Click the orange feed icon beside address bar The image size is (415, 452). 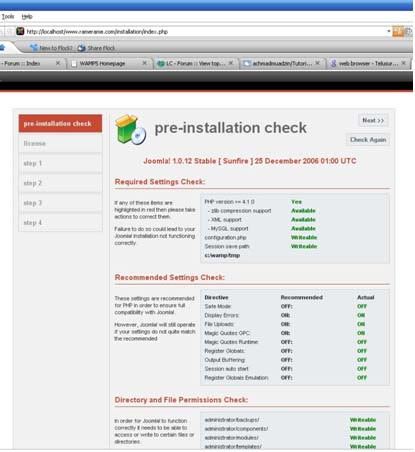(398, 32)
